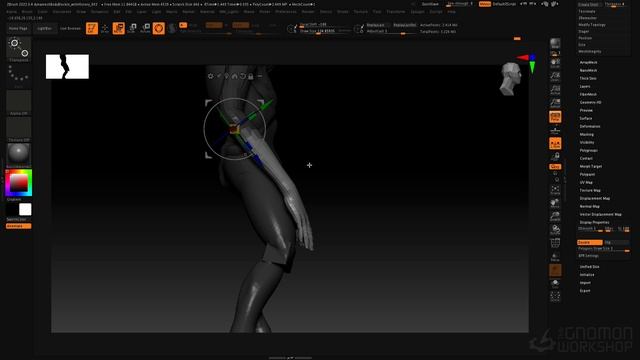Click the head camera view indicator

pyautogui.click(x=511, y=79)
